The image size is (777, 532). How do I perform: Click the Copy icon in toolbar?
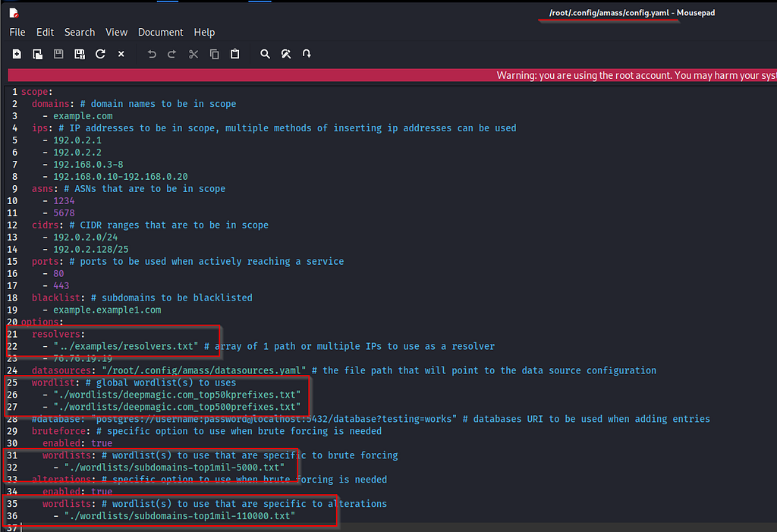click(214, 54)
